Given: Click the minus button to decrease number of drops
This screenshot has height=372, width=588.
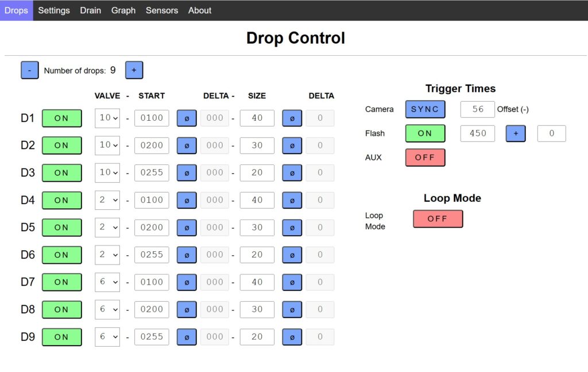Looking at the screenshot, I should [x=29, y=70].
